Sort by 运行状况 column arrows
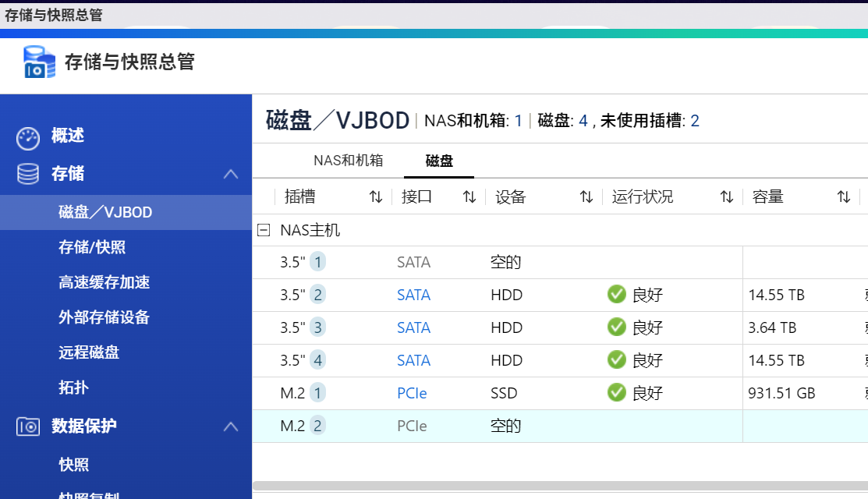 (726, 197)
